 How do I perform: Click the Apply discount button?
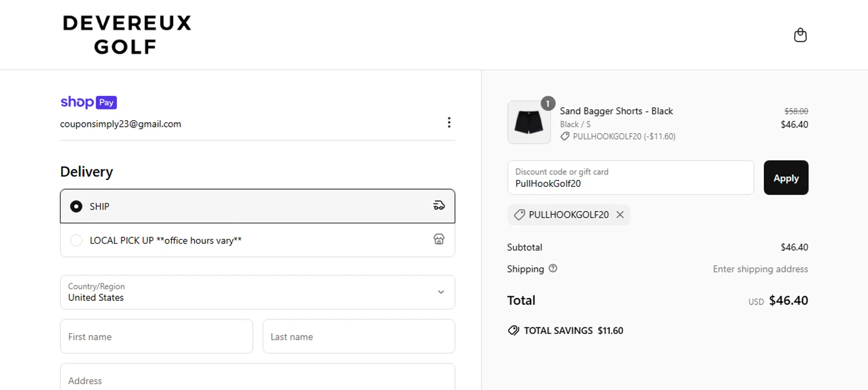(786, 178)
